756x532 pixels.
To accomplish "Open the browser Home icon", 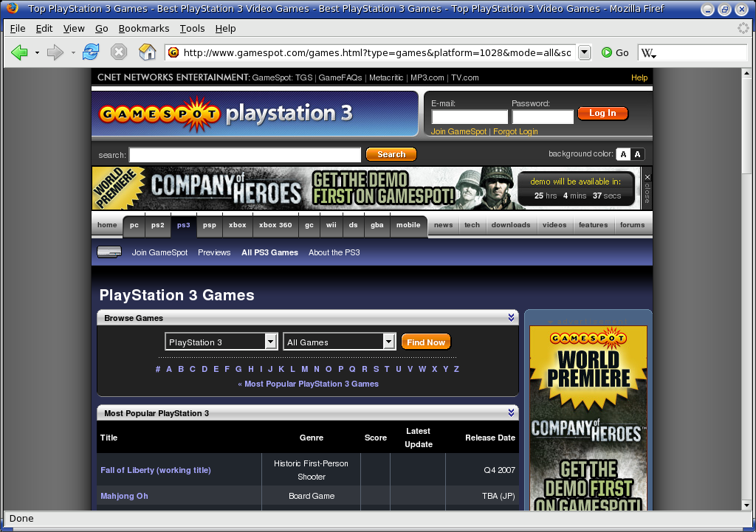I will click(x=148, y=52).
